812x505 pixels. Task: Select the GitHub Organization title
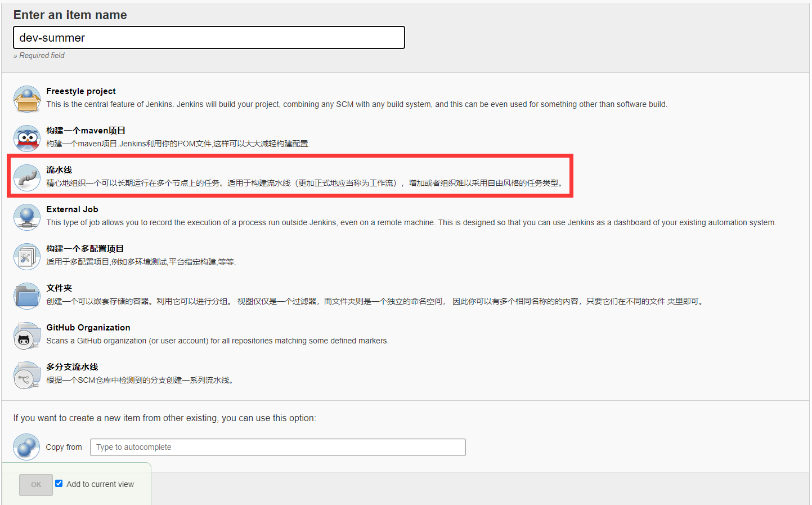click(x=88, y=328)
